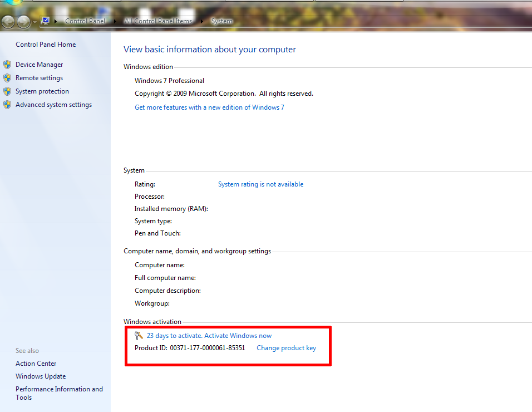Expand the arrow before Control Panel breadcrumb
This screenshot has height=412, width=532.
[56, 21]
